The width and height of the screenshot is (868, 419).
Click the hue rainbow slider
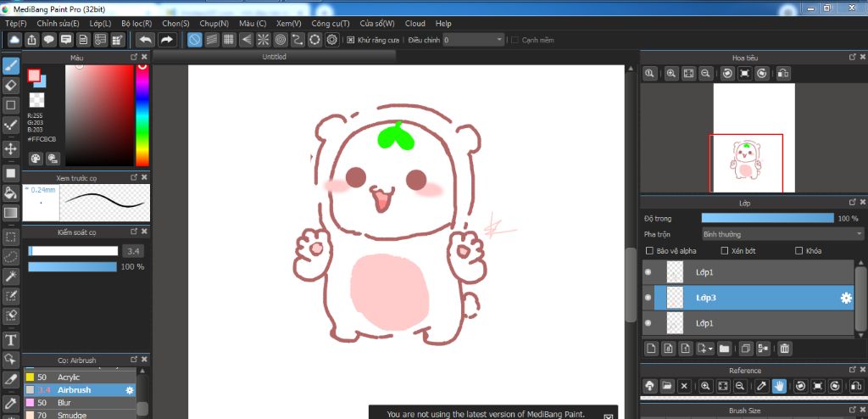[x=142, y=115]
